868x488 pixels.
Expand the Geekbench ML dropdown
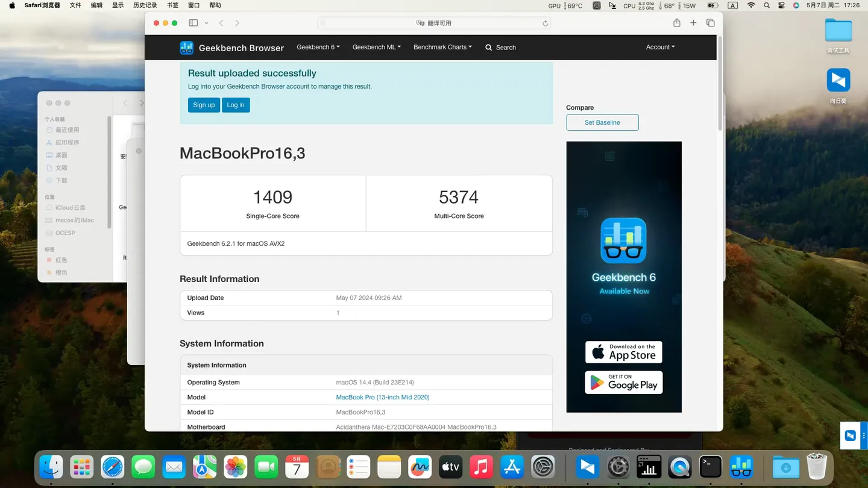pos(376,47)
